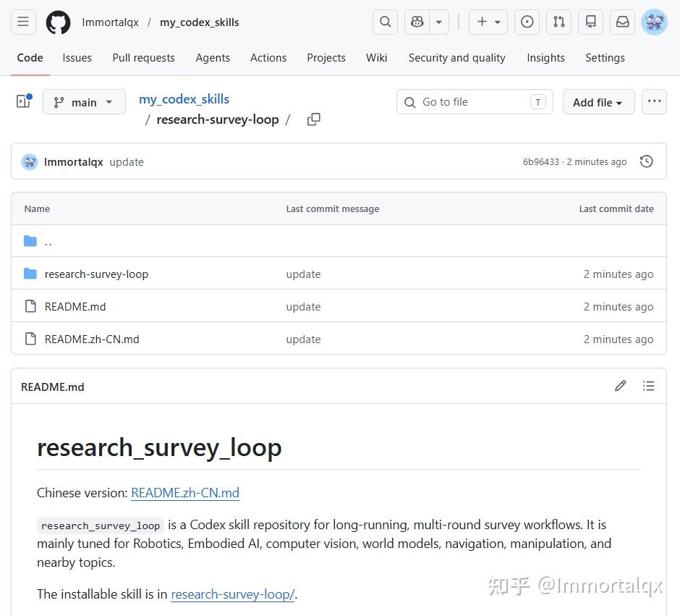Open the Actions tab
680x616 pixels.
268,58
